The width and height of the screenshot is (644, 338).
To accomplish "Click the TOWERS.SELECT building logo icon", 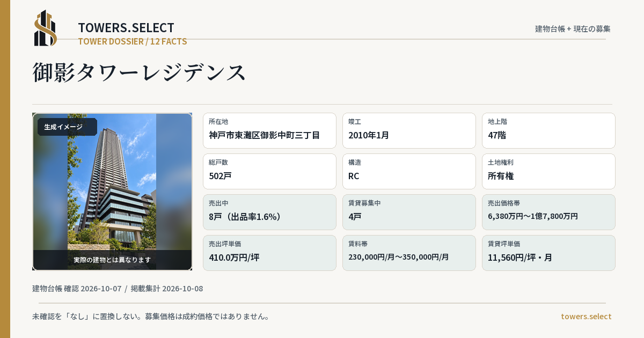I will pyautogui.click(x=46, y=28).
